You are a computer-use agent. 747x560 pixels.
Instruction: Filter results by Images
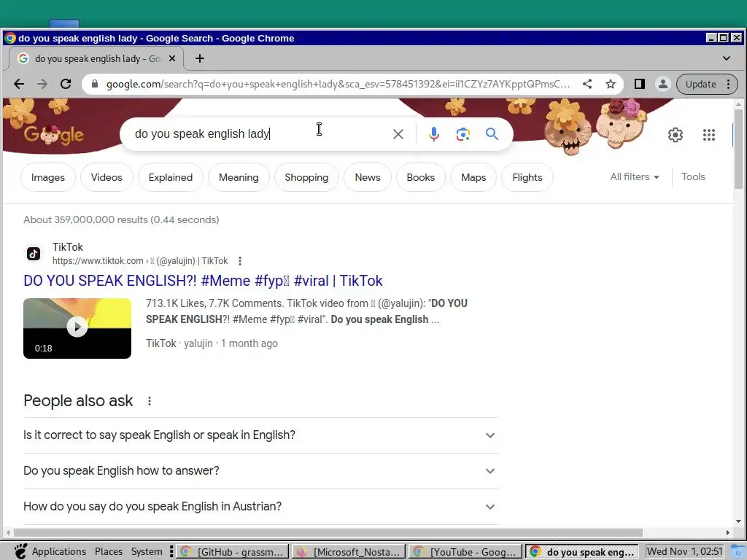pyautogui.click(x=47, y=178)
